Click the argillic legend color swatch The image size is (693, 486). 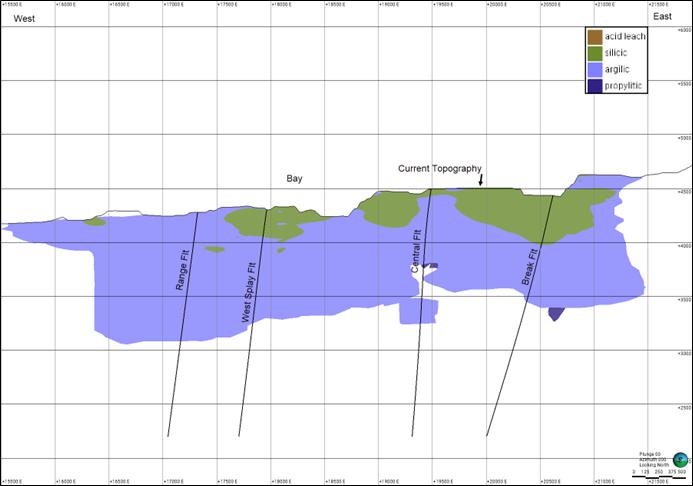coord(595,69)
